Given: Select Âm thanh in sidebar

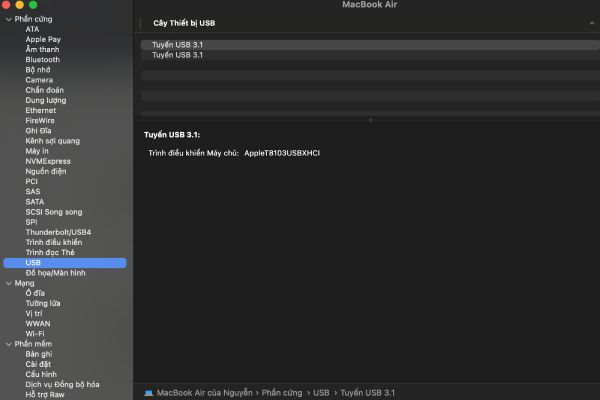Looking at the screenshot, I should pos(42,49).
